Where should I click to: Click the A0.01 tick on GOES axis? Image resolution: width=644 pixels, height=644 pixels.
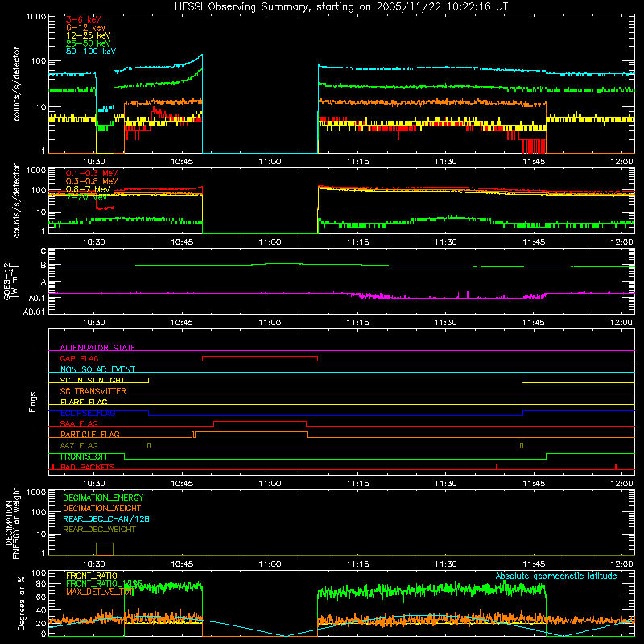point(34,312)
